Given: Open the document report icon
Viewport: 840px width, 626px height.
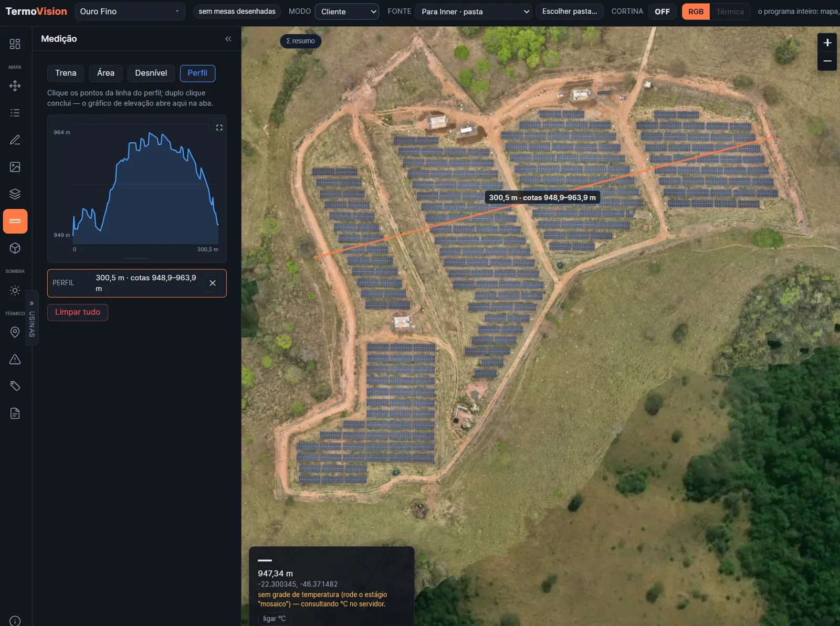Looking at the screenshot, I should 15,413.
